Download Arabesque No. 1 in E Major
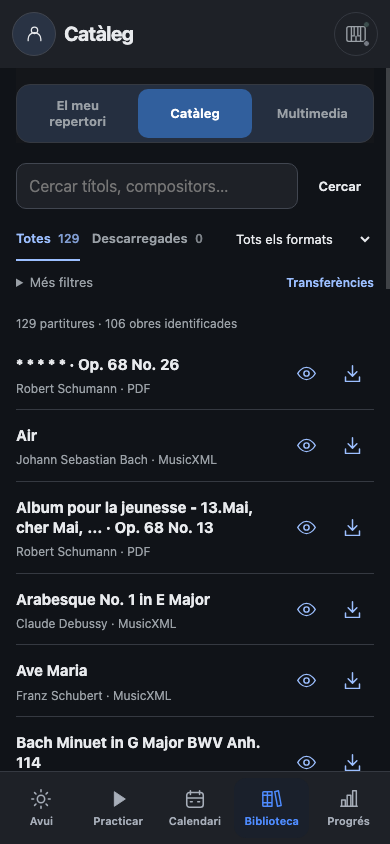 (352, 609)
